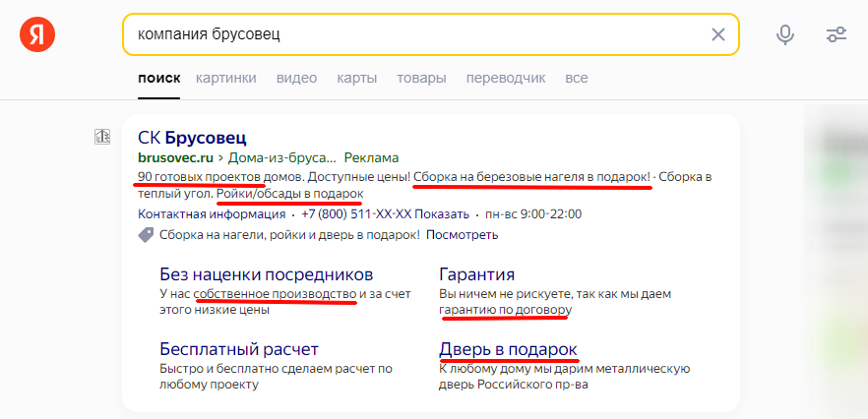Screen dimensions: 868x419
Task: Click the snippet text 90 готовых проектов
Action: [199, 177]
